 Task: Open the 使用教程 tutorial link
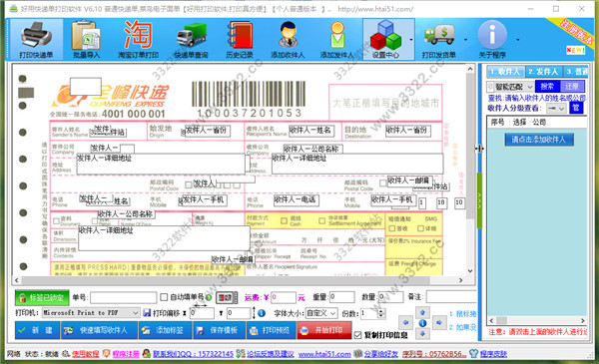[x=86, y=354]
